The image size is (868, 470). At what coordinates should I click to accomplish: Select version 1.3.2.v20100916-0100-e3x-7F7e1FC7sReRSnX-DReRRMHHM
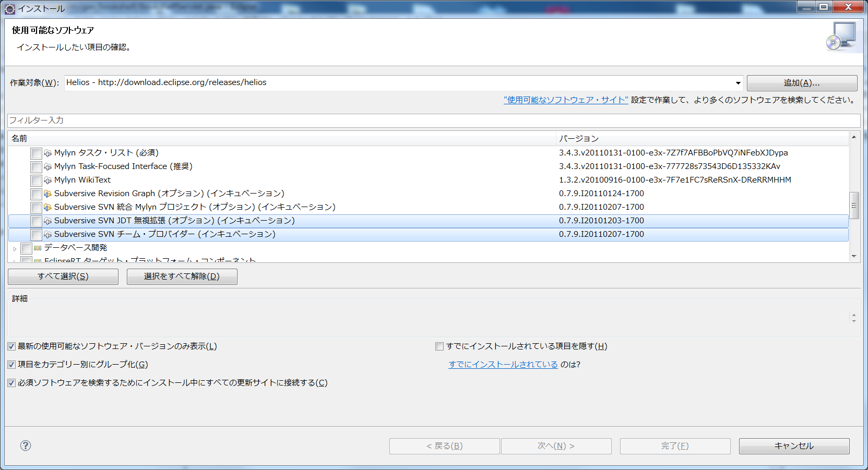(675, 180)
